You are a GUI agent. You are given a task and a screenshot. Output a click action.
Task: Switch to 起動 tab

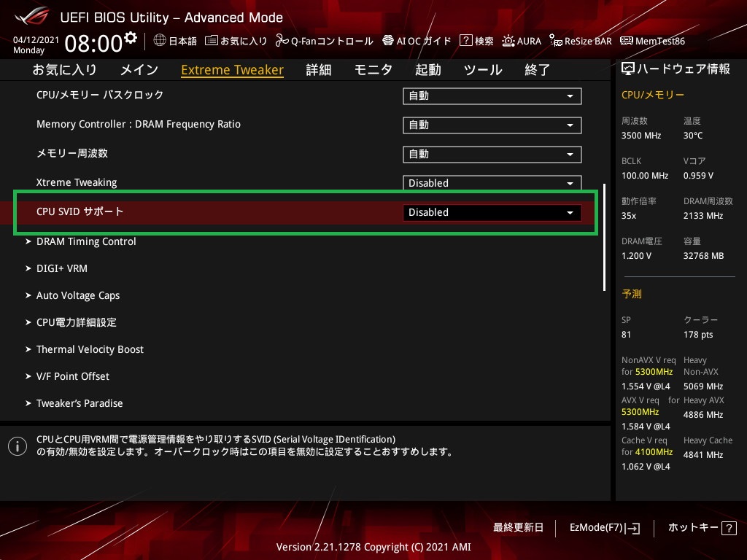427,70
